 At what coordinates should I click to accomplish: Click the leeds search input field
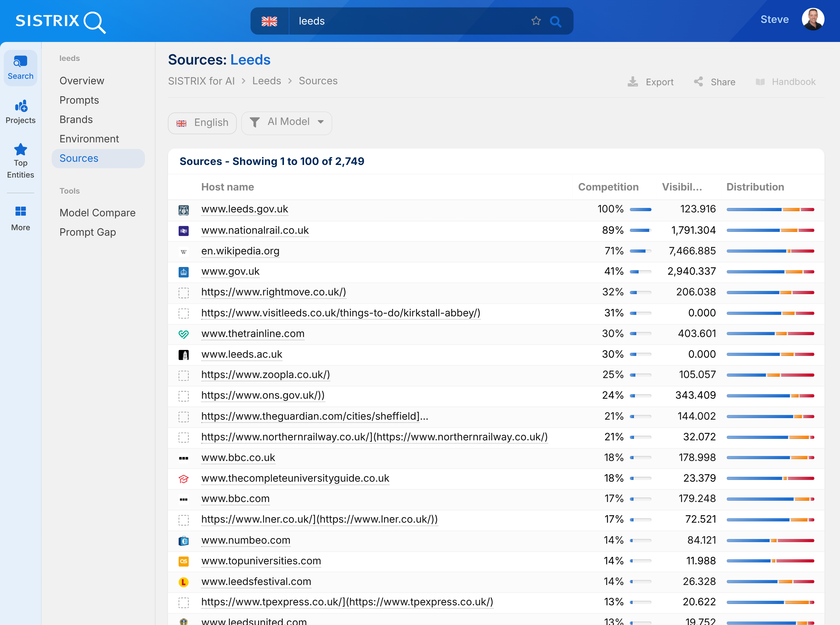[x=409, y=21]
